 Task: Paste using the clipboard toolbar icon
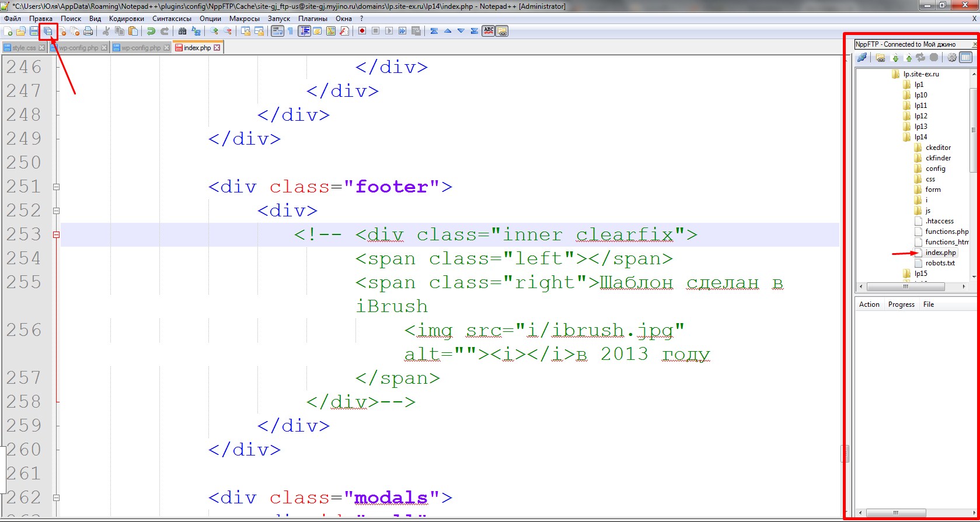point(133,31)
